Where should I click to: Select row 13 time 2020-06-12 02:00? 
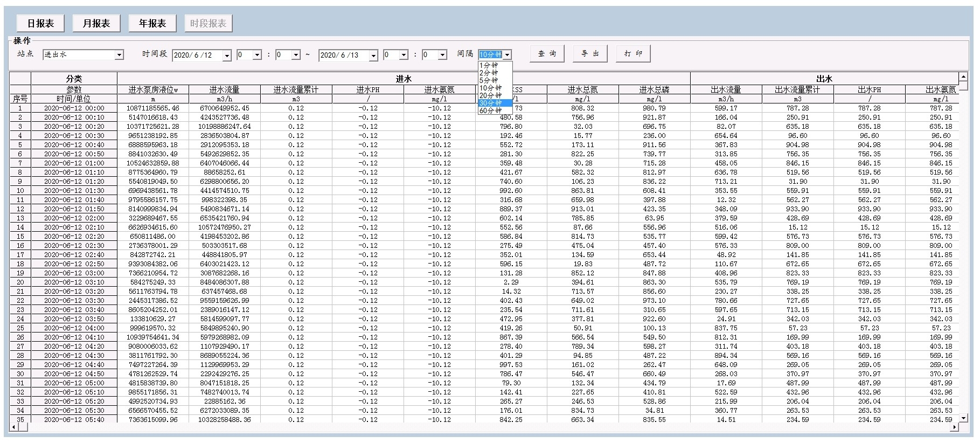tap(74, 218)
